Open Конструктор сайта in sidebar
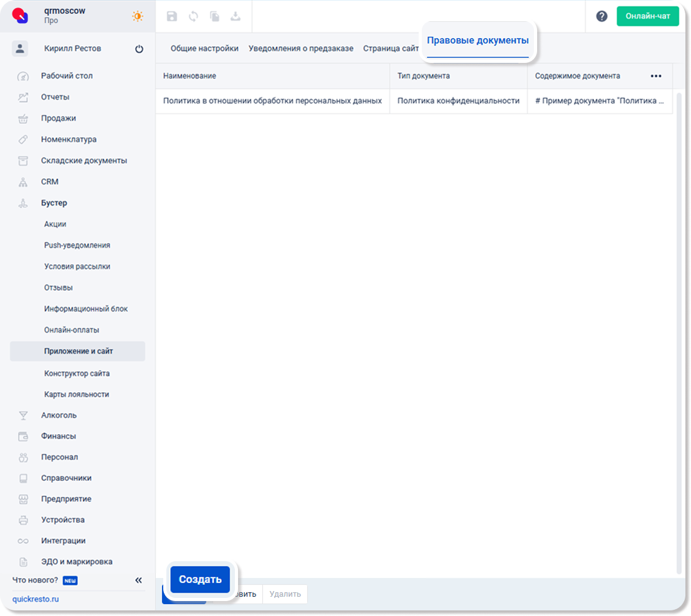This screenshot has height=616, width=691. click(77, 374)
